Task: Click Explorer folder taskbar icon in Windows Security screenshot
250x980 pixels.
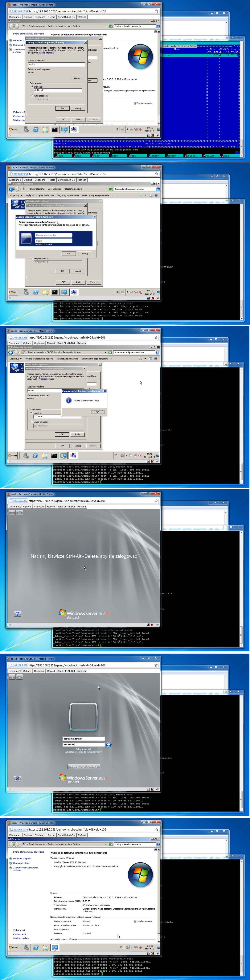Action: 45,292
